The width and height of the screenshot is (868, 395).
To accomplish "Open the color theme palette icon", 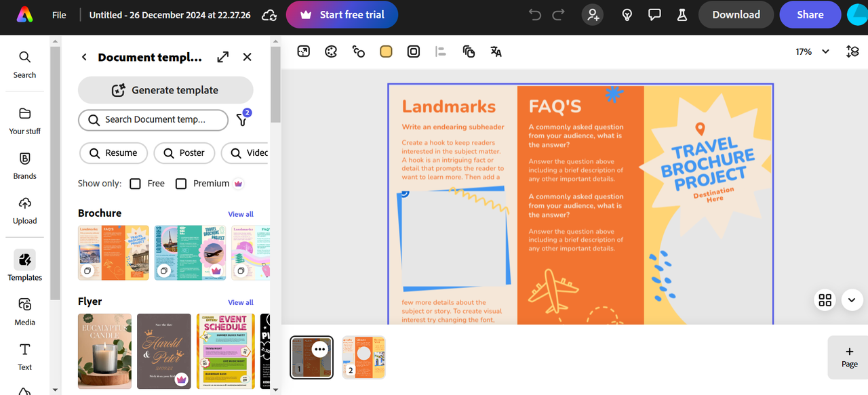I will point(331,51).
